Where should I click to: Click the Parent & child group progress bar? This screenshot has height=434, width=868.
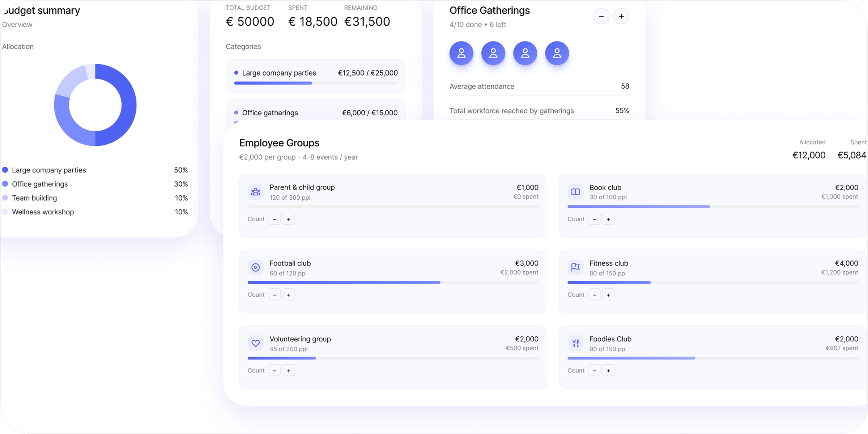(x=393, y=207)
